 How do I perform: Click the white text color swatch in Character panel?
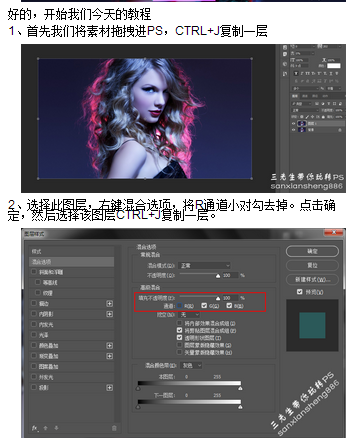click(334, 66)
